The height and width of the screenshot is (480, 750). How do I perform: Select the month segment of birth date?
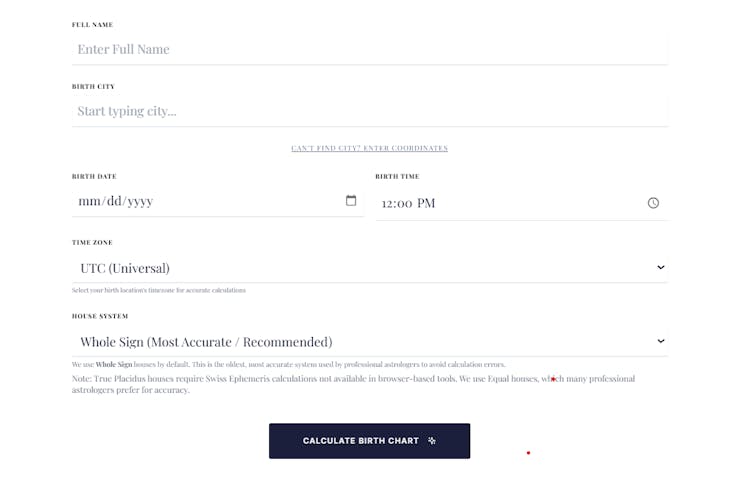click(90, 201)
